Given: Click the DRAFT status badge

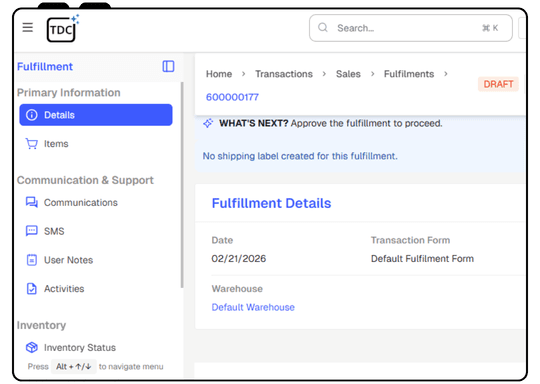Looking at the screenshot, I should pyautogui.click(x=498, y=84).
